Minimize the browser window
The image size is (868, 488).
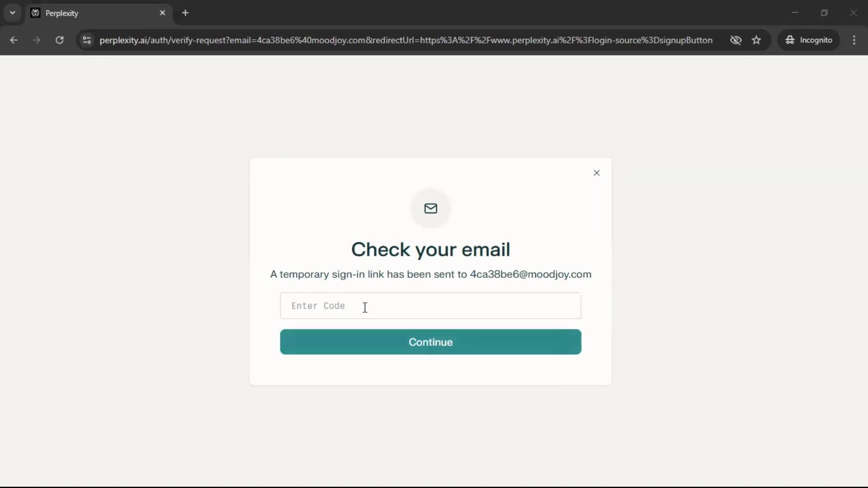click(795, 13)
